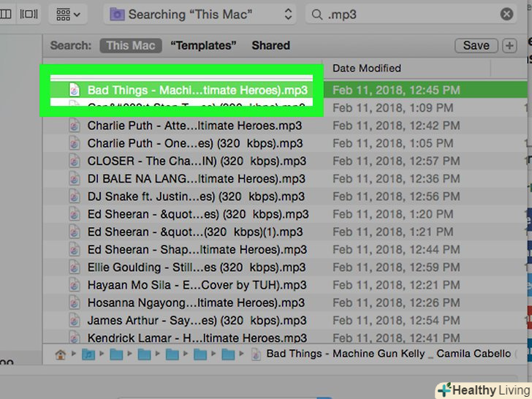
Task: Add search criteria with plus button
Action: (x=509, y=45)
